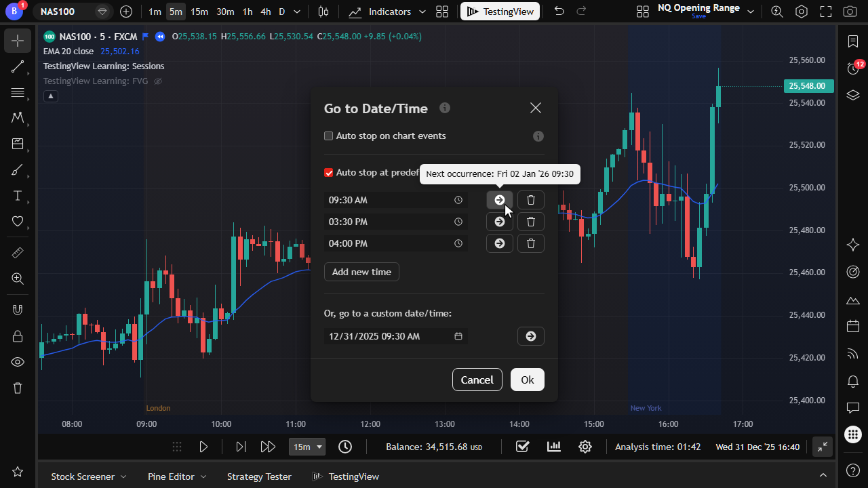Select the brush drawing tool
868x488 pixels.
pyautogui.click(x=18, y=169)
